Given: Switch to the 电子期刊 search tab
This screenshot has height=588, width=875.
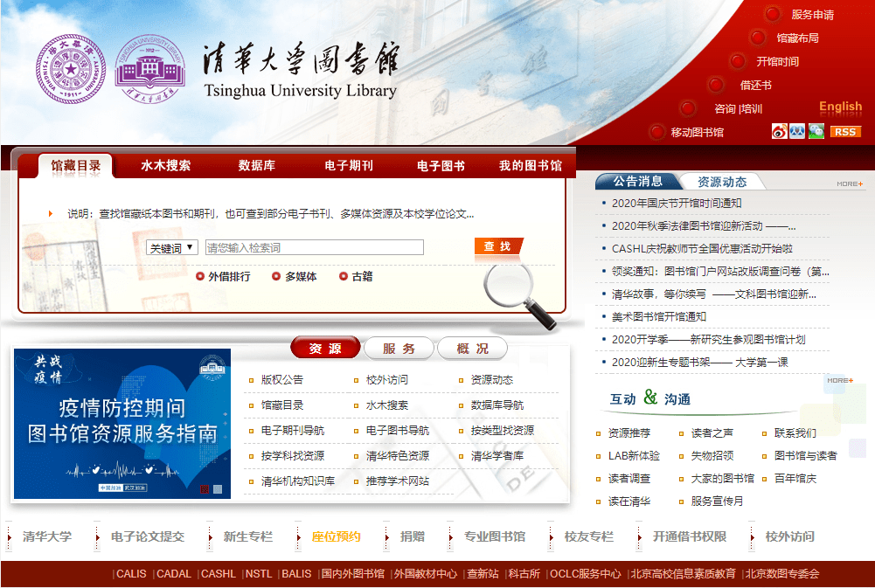Looking at the screenshot, I should 349,166.
